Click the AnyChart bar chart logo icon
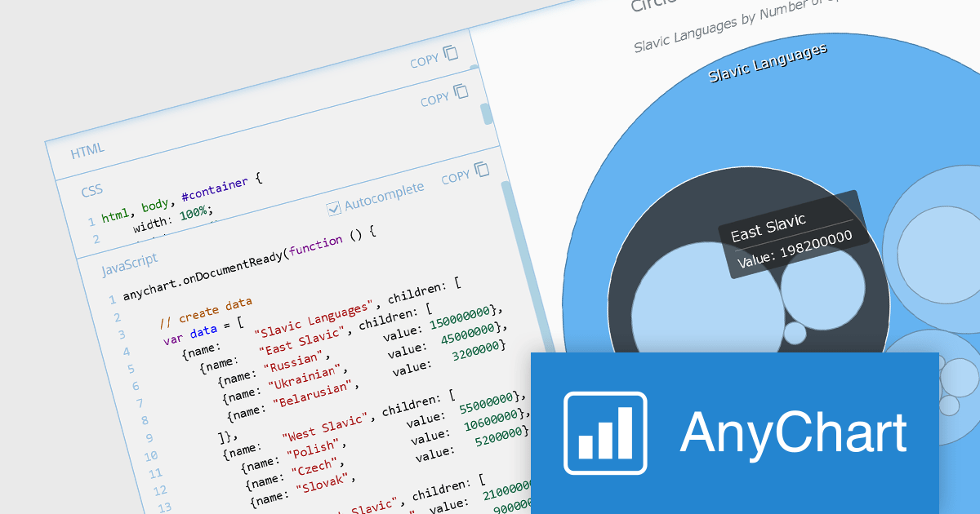The height and width of the screenshot is (514, 980). [605, 433]
